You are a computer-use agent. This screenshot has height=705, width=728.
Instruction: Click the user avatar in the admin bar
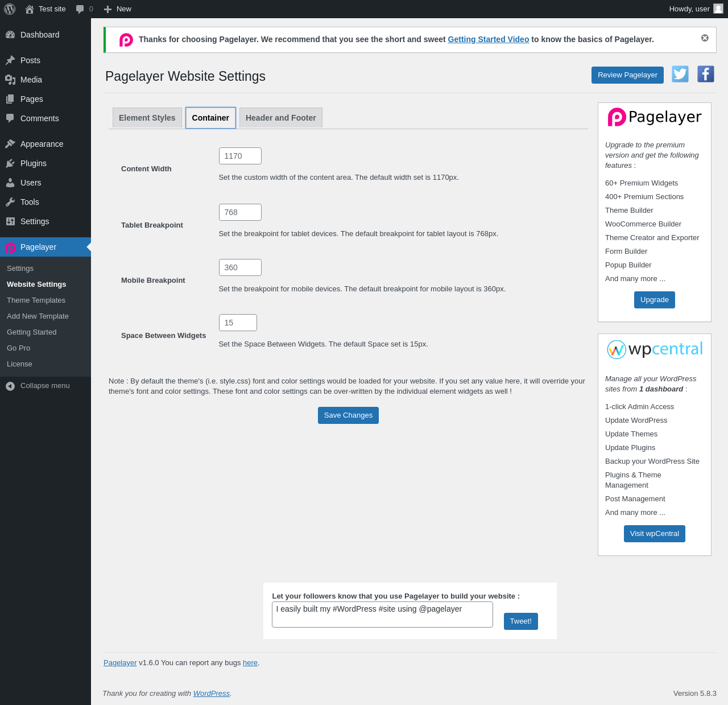click(x=718, y=9)
